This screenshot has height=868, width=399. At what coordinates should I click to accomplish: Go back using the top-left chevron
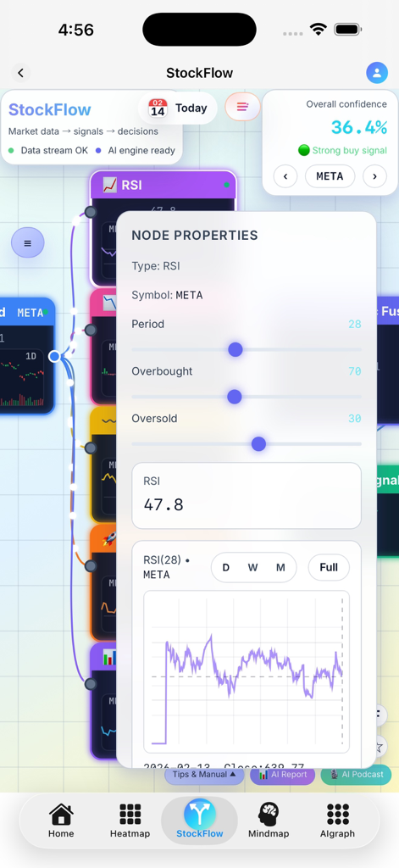click(x=20, y=73)
